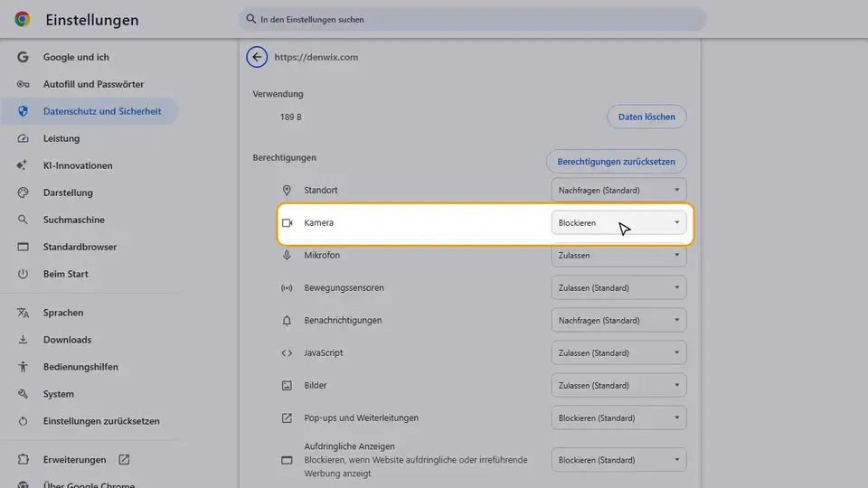Screen dimensions: 868x488
Task: Open Leistung settings section
Action: tap(61, 138)
